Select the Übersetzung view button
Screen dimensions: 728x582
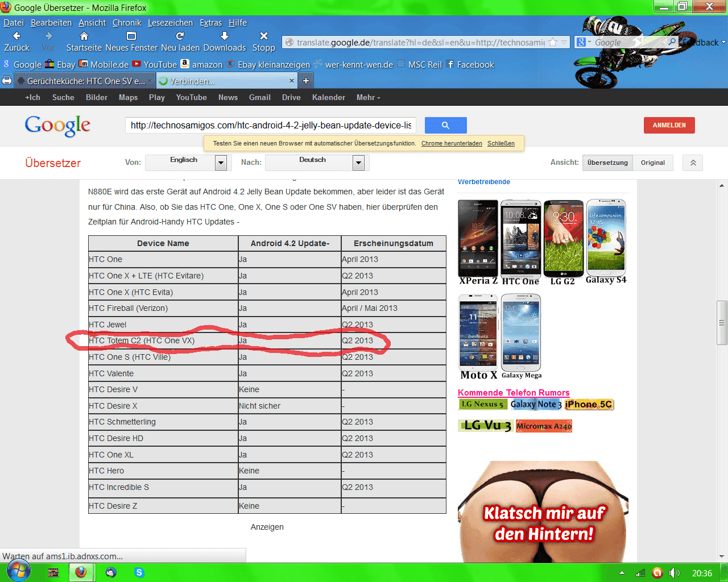pyautogui.click(x=607, y=163)
